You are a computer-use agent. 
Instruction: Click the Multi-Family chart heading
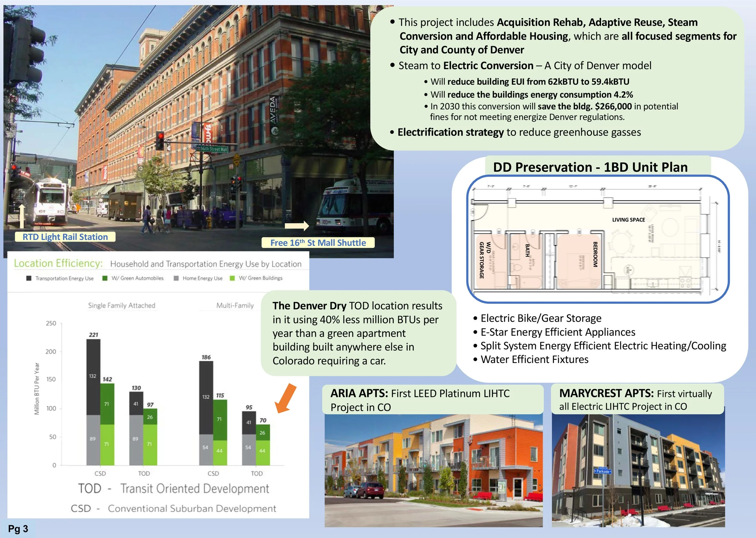(235, 306)
